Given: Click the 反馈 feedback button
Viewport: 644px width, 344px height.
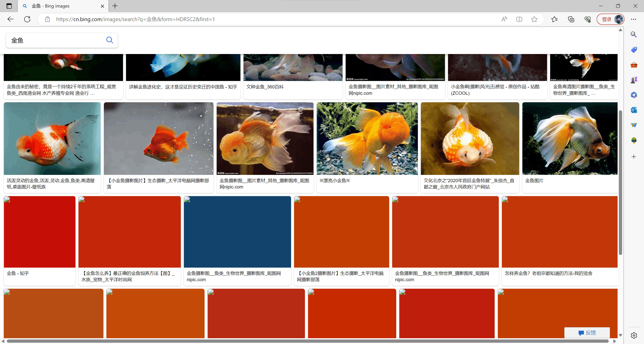Looking at the screenshot, I should tap(587, 333).
